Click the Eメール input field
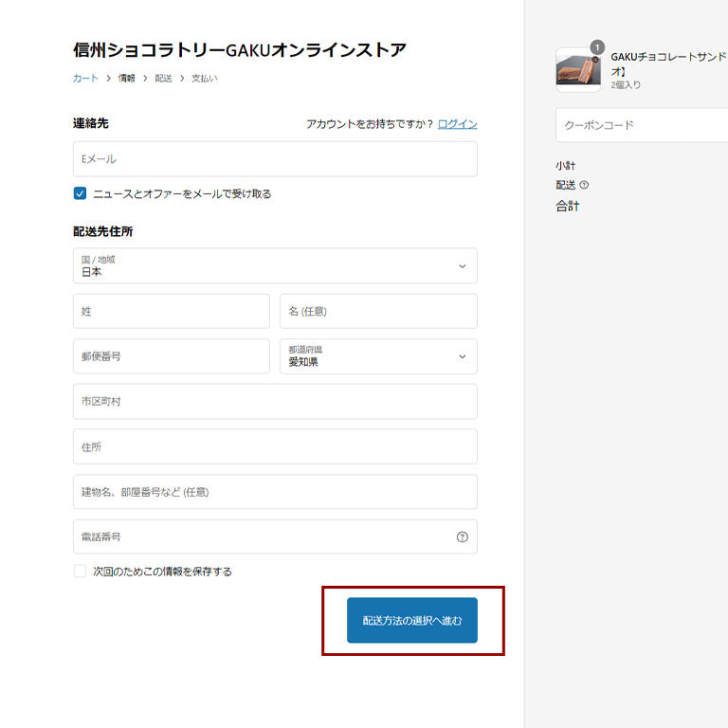Screen dimensions: 728x728 [x=275, y=159]
